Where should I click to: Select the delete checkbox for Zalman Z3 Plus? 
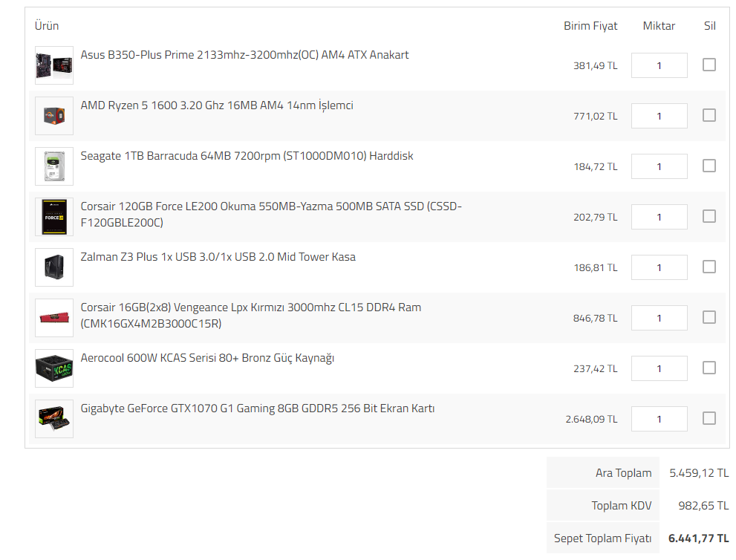(709, 267)
